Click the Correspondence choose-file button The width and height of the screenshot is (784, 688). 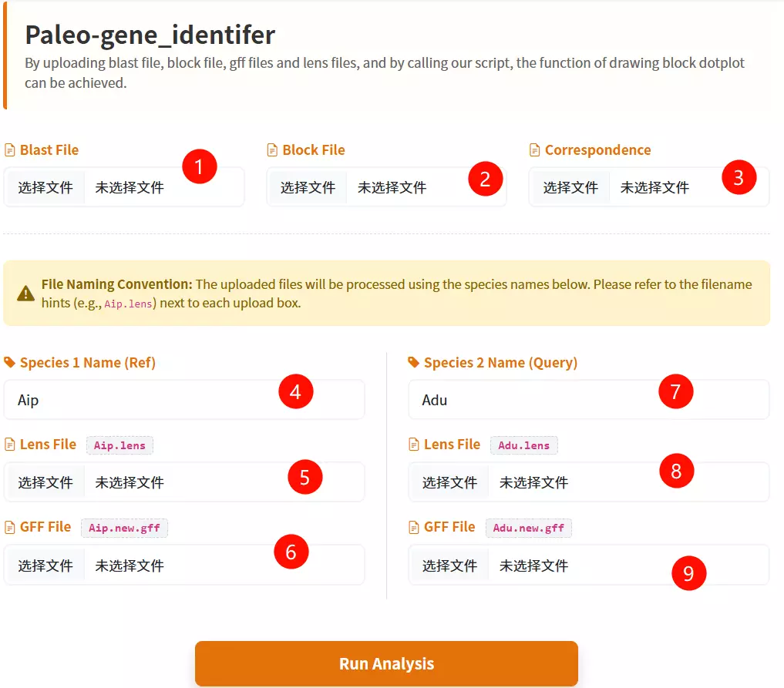(570, 186)
